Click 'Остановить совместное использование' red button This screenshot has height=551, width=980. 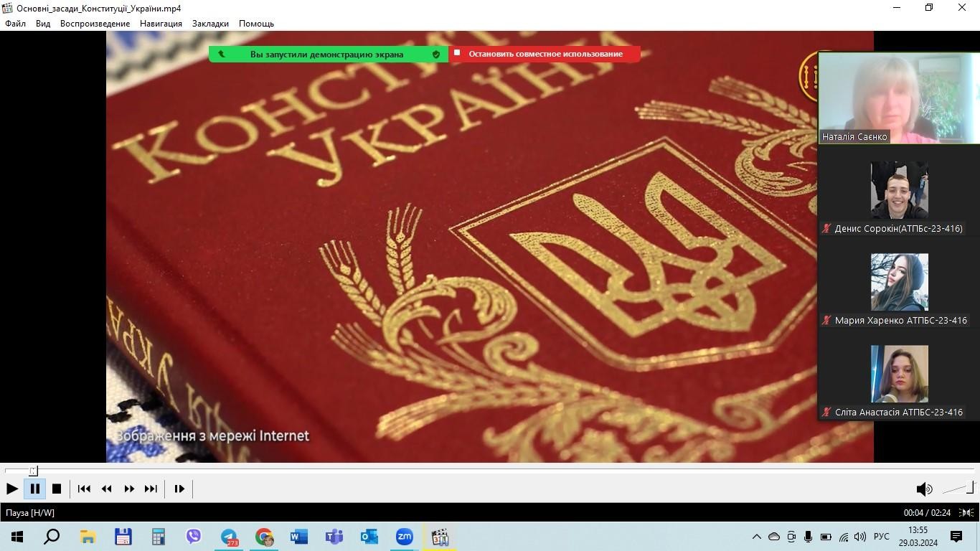pos(545,54)
